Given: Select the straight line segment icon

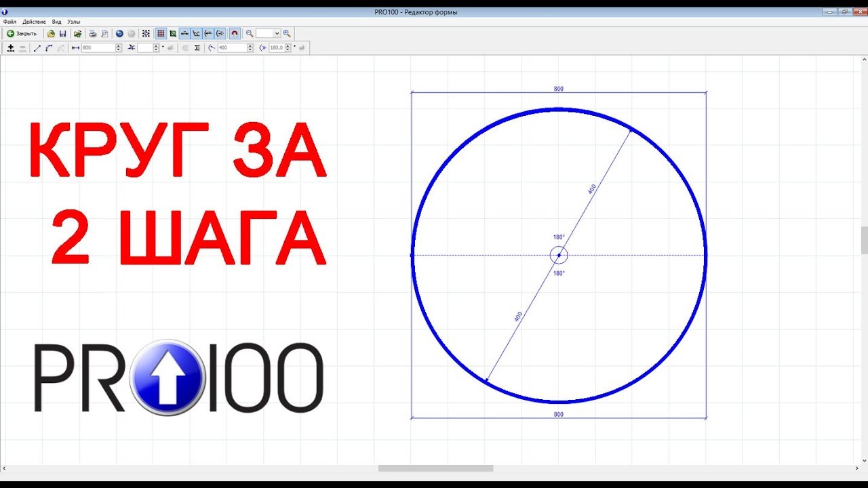Looking at the screenshot, I should point(37,48).
